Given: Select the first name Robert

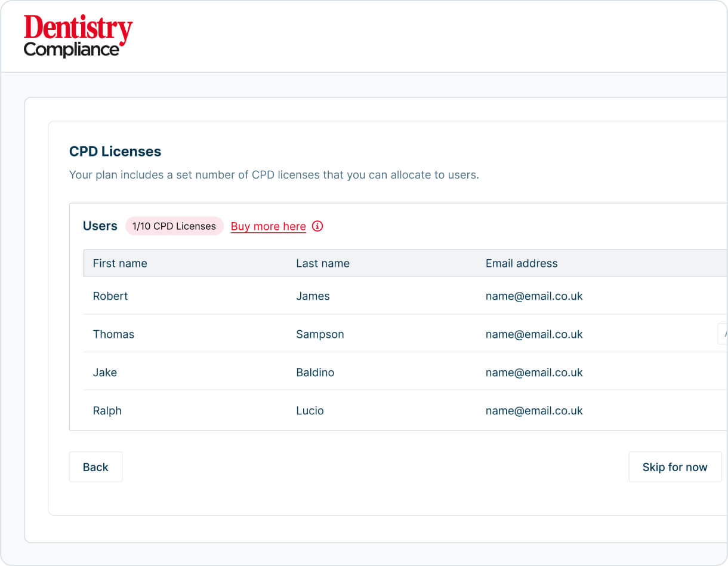Looking at the screenshot, I should [x=110, y=296].
